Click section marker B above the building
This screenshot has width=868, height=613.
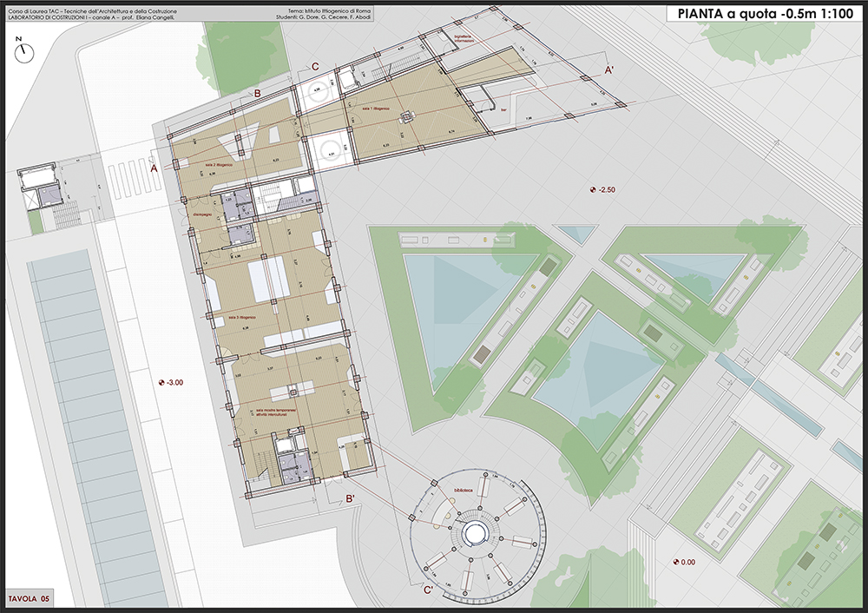point(257,94)
